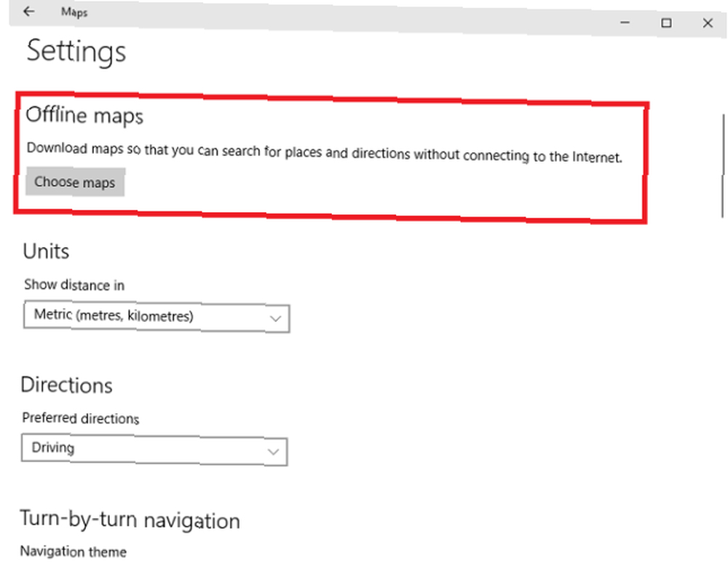
Task: Close the Maps window
Action: point(708,23)
